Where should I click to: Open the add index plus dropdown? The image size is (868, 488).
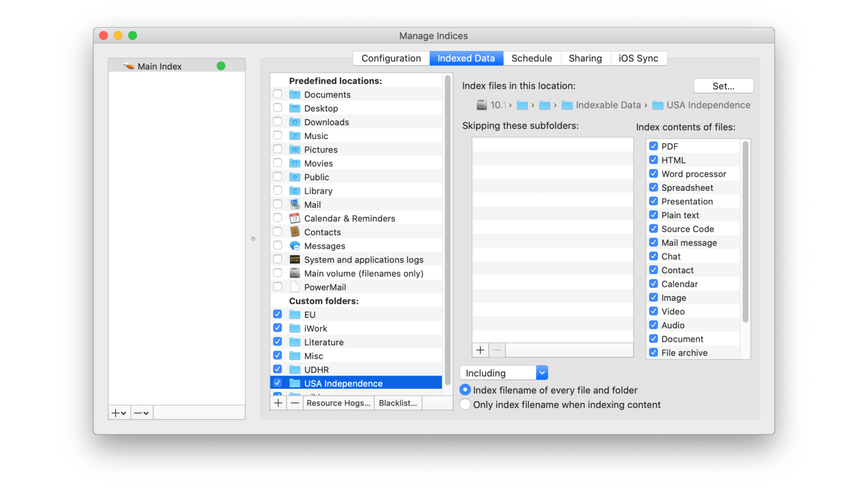(x=119, y=413)
